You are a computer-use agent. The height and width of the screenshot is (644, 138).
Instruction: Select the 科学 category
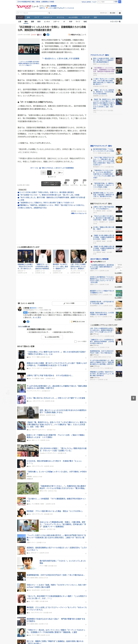tap(71, 21)
